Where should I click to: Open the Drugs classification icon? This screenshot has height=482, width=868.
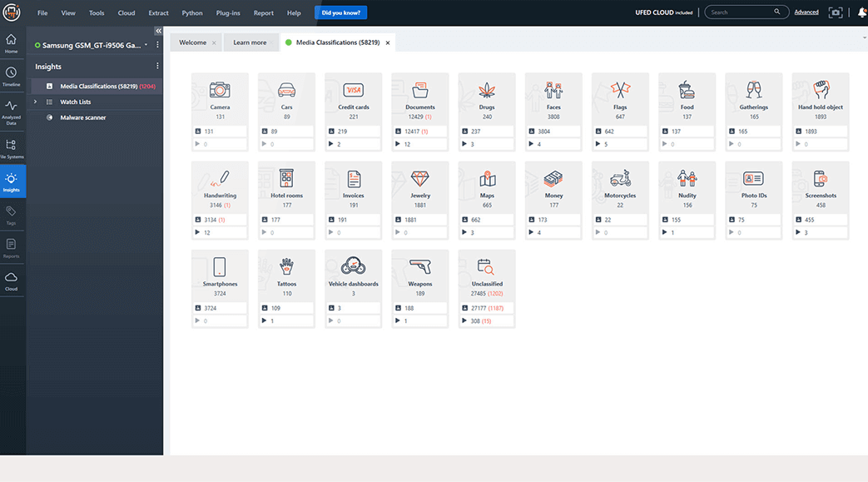[x=487, y=90]
